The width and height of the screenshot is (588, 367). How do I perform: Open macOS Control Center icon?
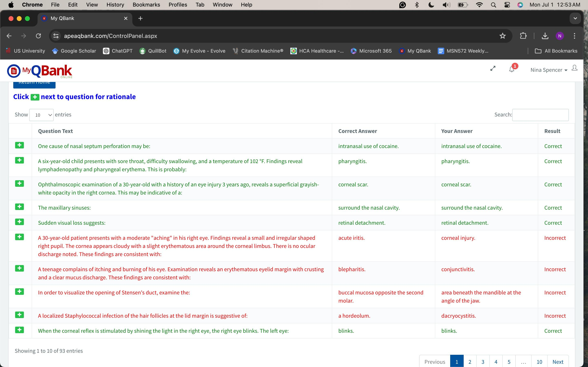507,5
